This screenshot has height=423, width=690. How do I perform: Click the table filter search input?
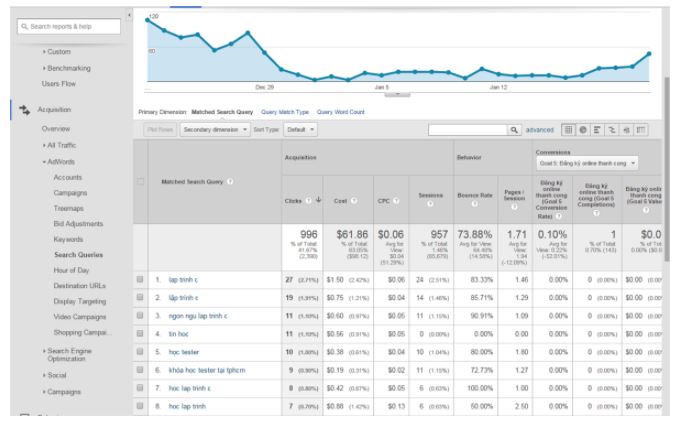(468, 130)
